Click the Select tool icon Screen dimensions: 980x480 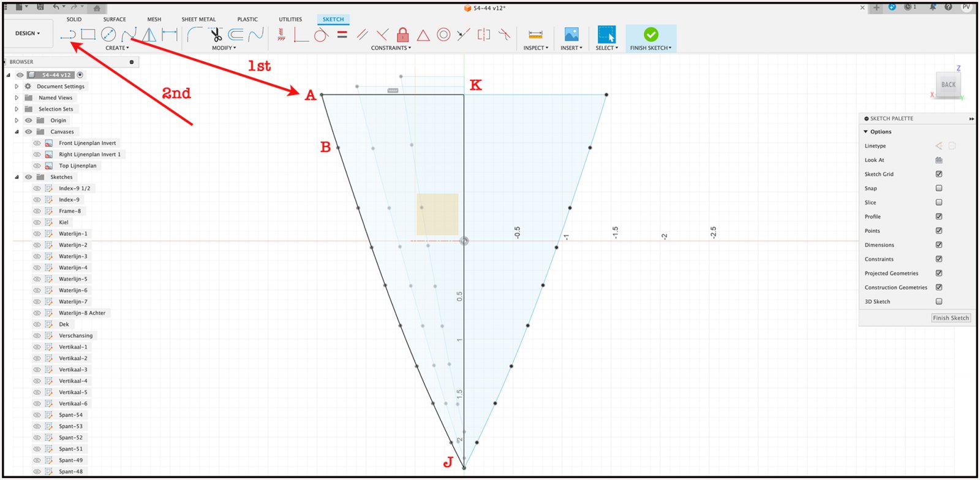pyautogui.click(x=606, y=34)
